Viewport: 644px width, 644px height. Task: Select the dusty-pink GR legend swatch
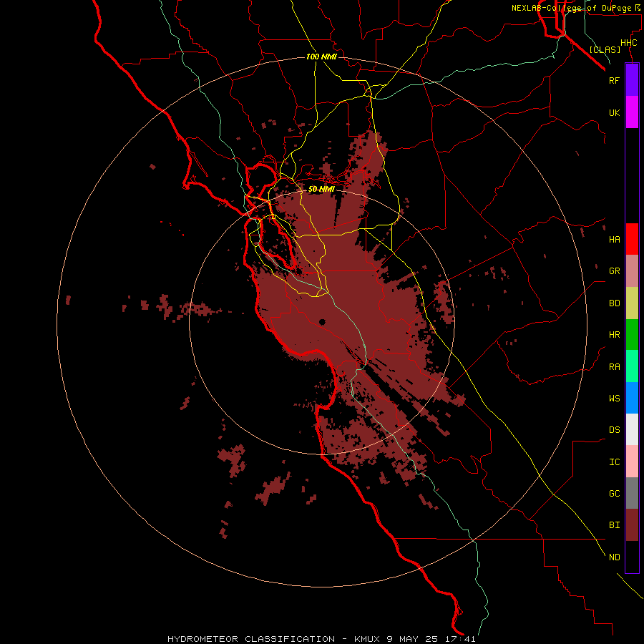coord(632,270)
